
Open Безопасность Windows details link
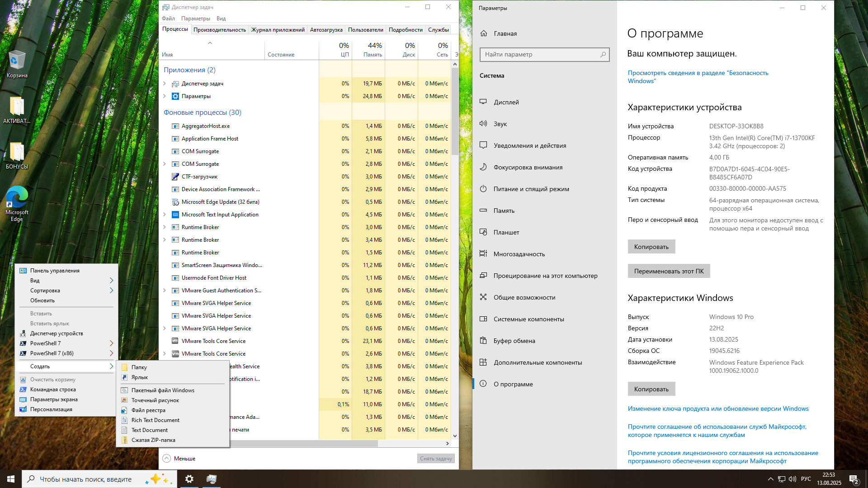coord(698,77)
